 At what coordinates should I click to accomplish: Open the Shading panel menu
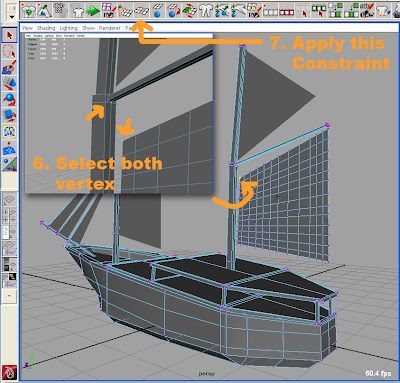click(46, 28)
